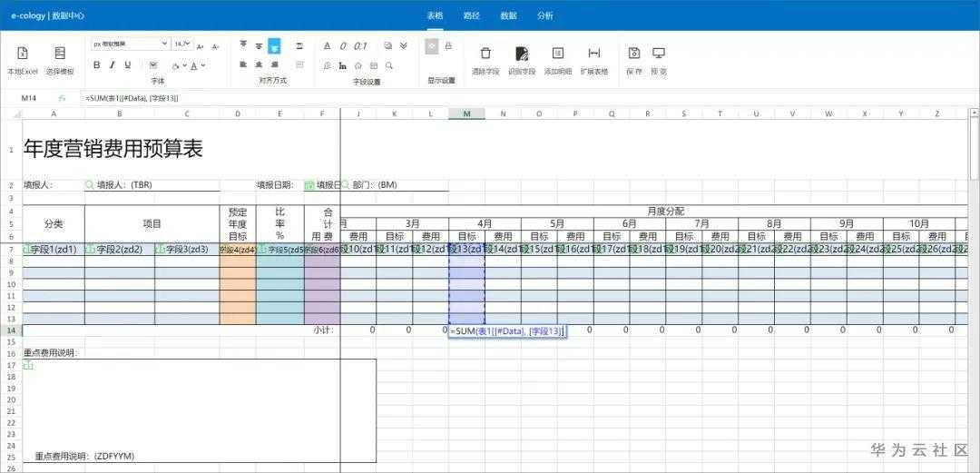Save the form with 保存 icon
The width and height of the screenshot is (980, 473).
634,54
